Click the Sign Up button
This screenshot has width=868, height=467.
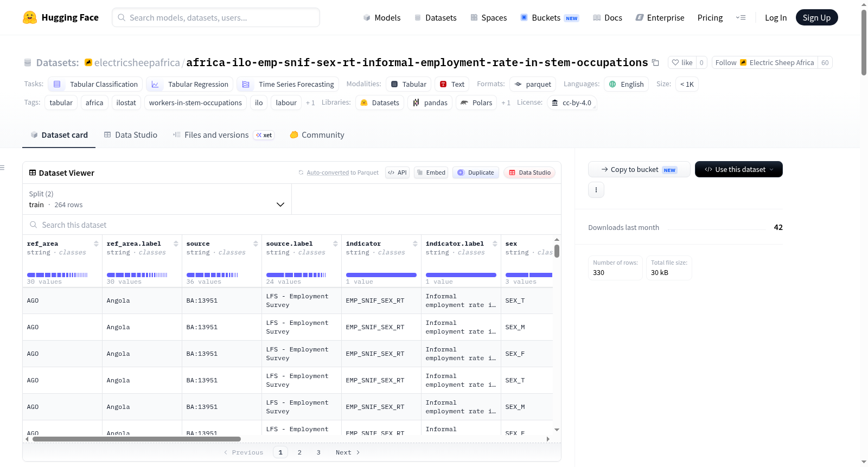click(x=817, y=17)
